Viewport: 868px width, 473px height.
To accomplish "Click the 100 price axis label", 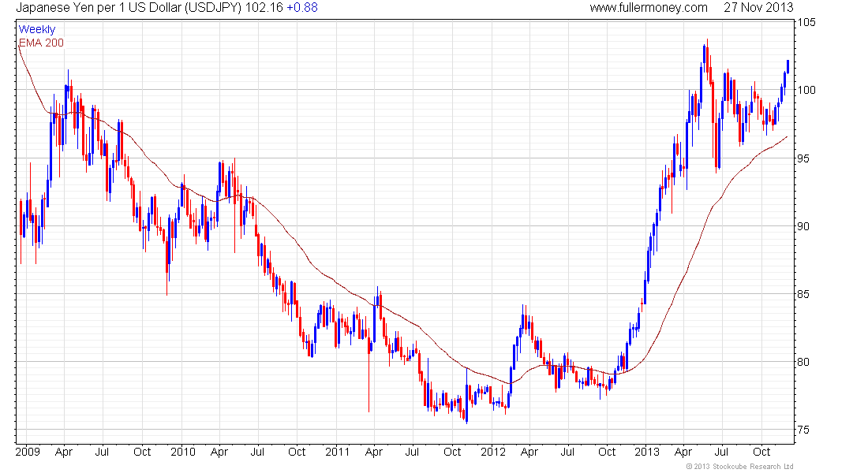I will pos(806,90).
